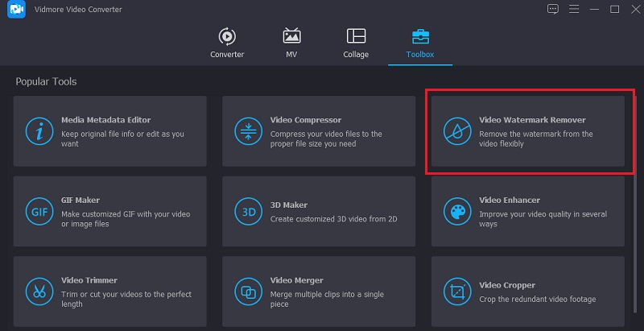This screenshot has height=331, width=644.
Task: Click the Video Enhancer palette icon
Action: click(x=456, y=212)
